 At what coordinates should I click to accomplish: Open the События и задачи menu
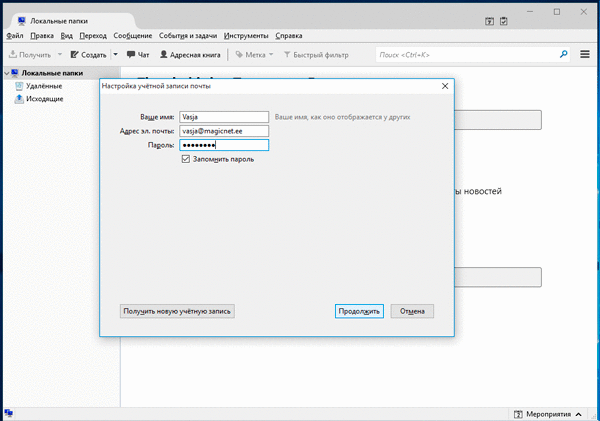tap(188, 36)
